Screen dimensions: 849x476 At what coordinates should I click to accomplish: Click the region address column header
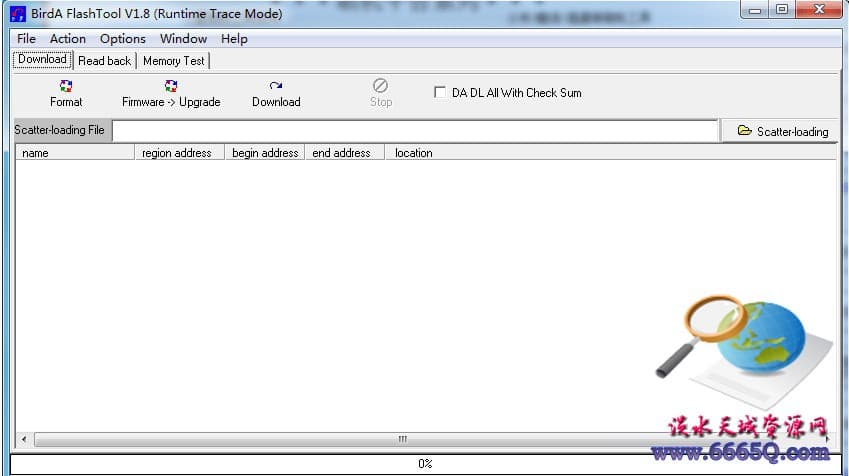[x=179, y=153]
